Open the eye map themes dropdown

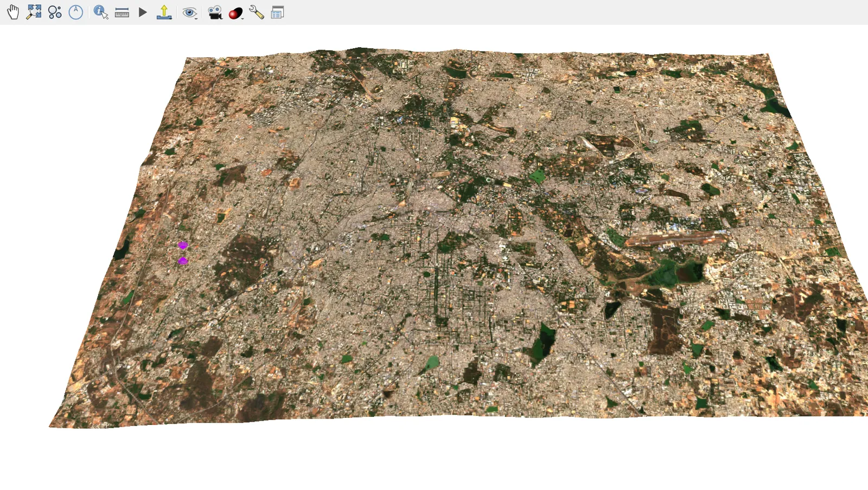point(189,12)
